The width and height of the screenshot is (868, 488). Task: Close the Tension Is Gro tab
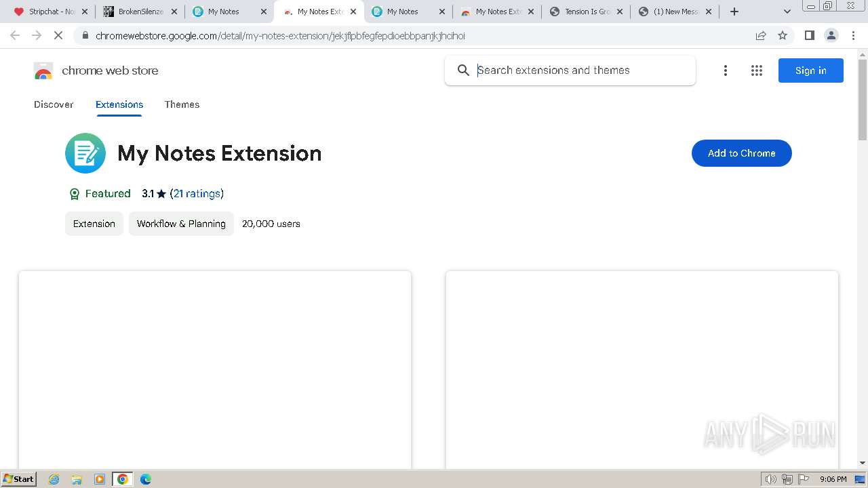pos(619,12)
